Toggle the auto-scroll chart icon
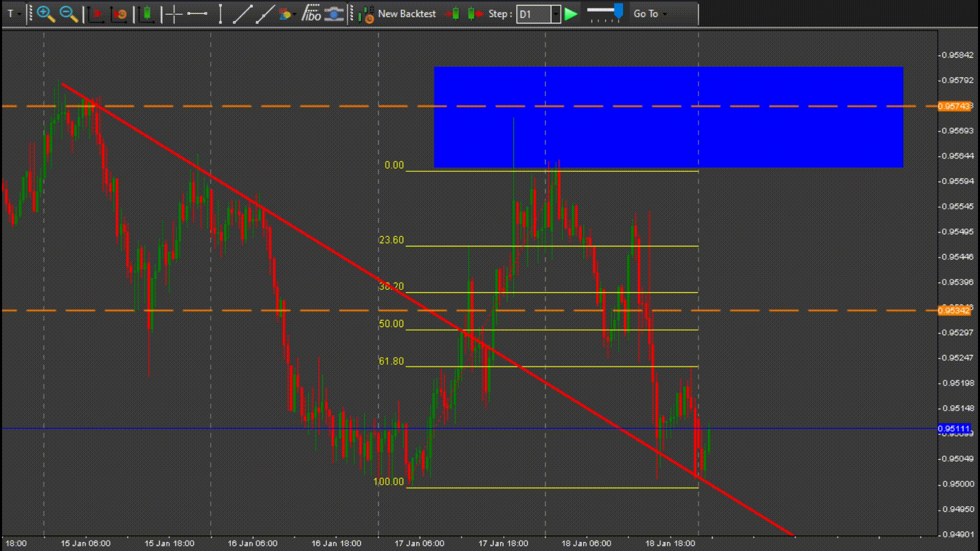 click(120, 14)
